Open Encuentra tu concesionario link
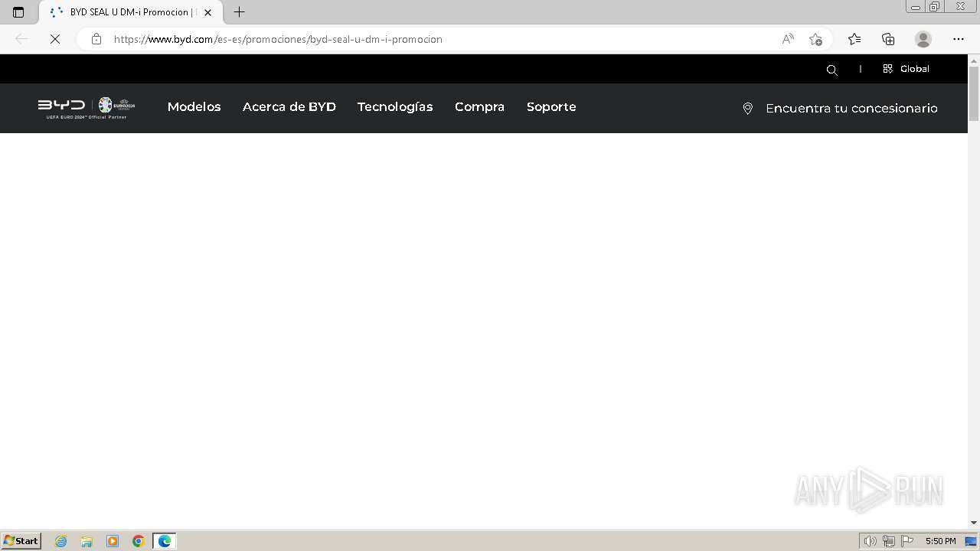The height and width of the screenshot is (551, 980). (x=851, y=109)
